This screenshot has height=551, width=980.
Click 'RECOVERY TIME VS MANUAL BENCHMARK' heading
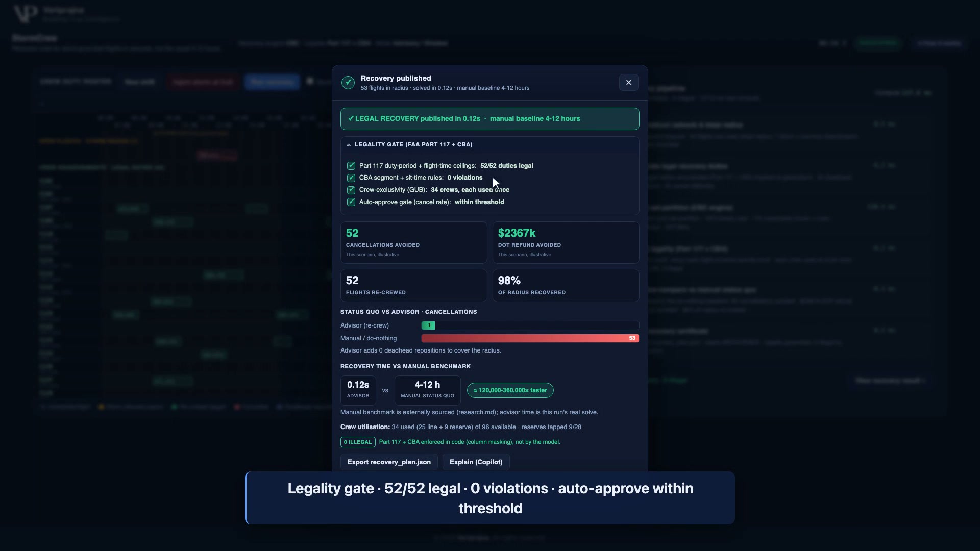pyautogui.click(x=405, y=366)
